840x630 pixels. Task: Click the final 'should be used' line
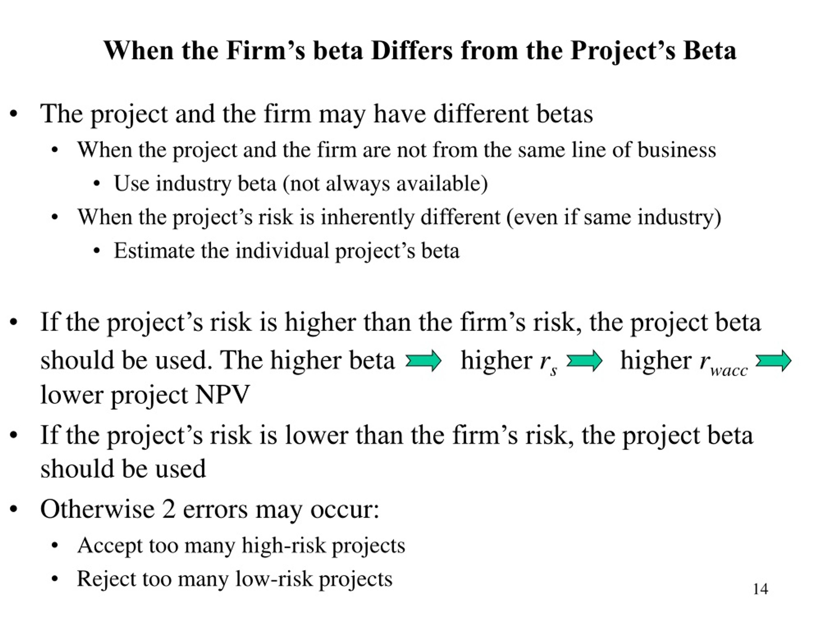click(x=123, y=469)
